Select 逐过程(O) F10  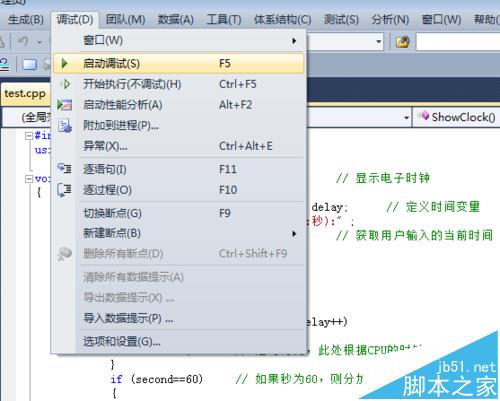click(x=179, y=190)
